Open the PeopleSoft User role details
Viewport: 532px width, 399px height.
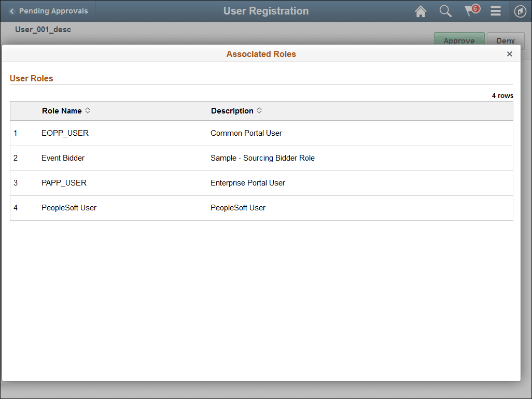pyautogui.click(x=68, y=207)
